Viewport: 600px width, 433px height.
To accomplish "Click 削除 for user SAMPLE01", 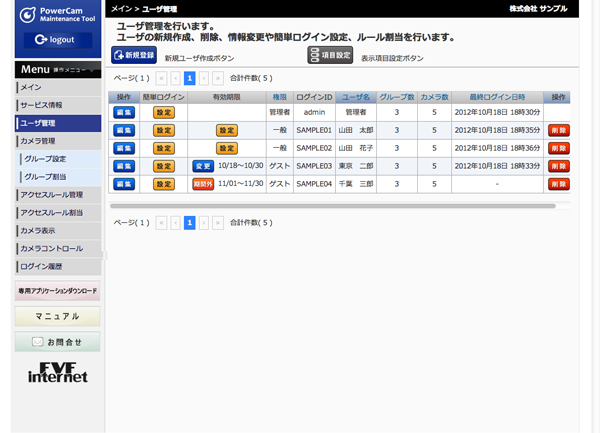I will pos(558,131).
